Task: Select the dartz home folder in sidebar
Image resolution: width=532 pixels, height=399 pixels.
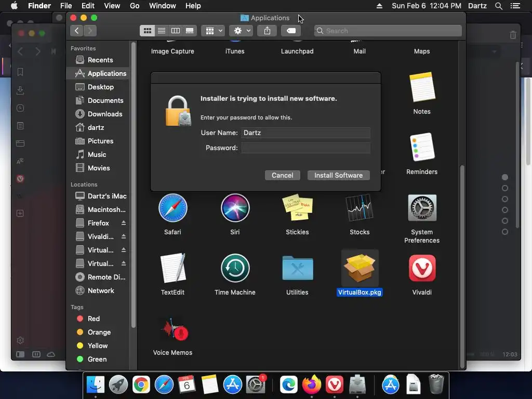Action: point(98,128)
